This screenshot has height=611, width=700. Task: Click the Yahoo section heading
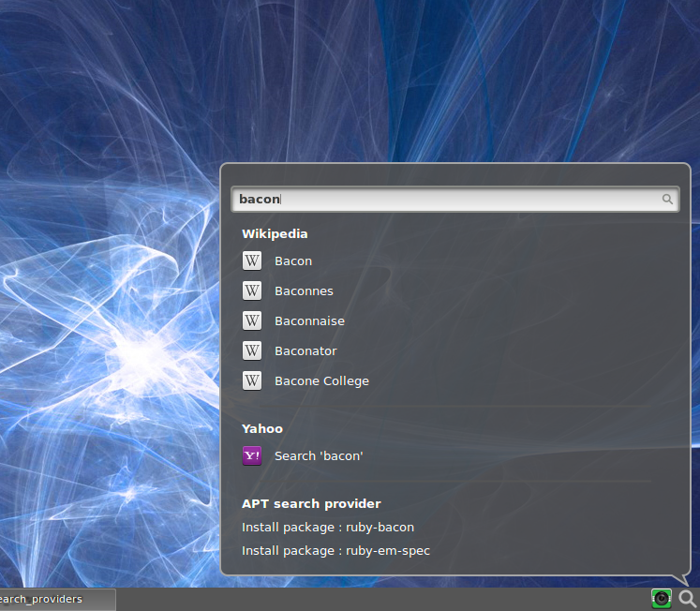click(x=262, y=429)
